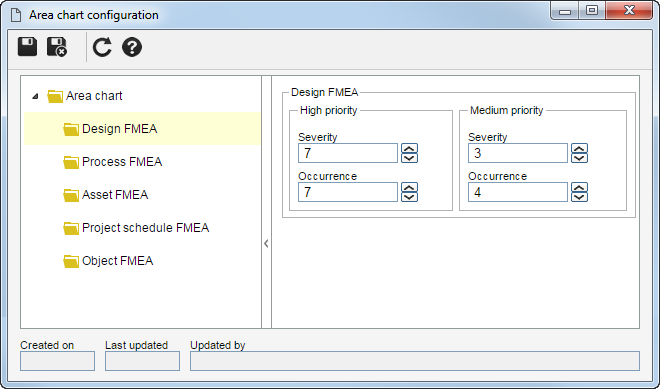The height and width of the screenshot is (389, 660).
Task: Decrease Medium priority Occurrence value
Action: [x=579, y=197]
